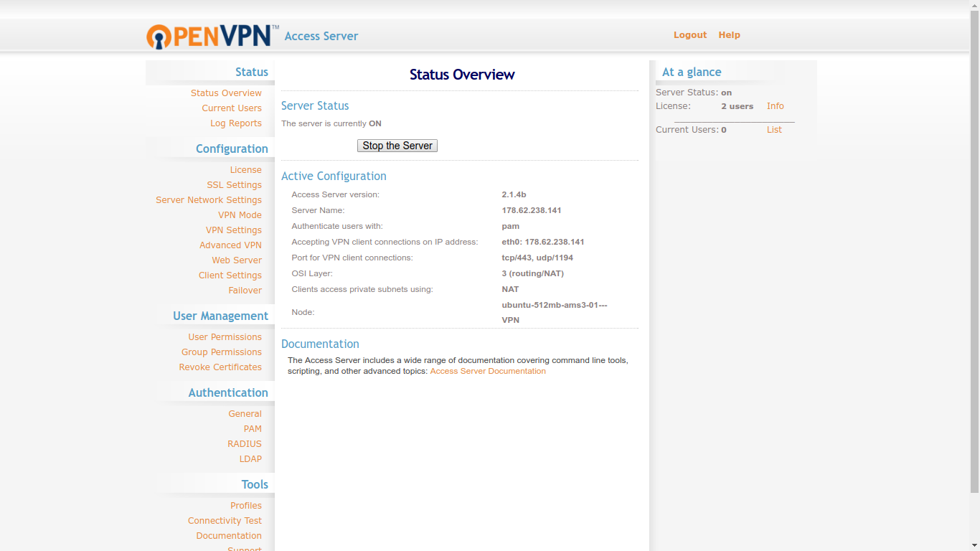Click the page vertical scrollbar
Image resolution: width=980 pixels, height=551 pixels.
(974, 251)
